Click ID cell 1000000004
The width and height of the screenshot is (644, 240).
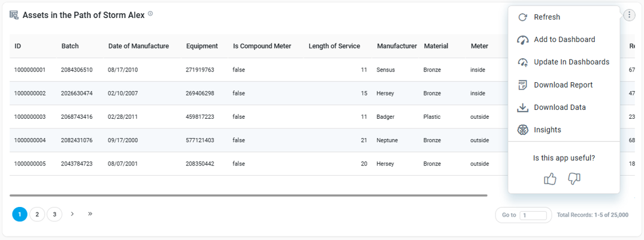29,140
